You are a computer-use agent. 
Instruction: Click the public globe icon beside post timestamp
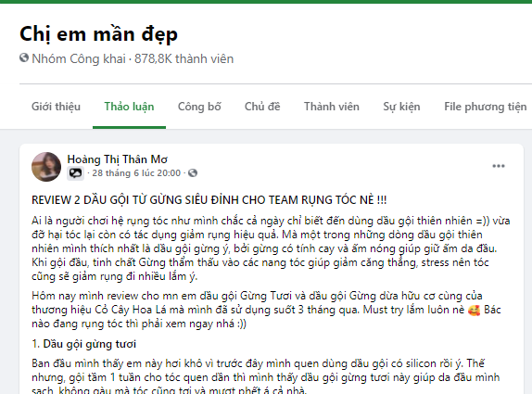pos(193,173)
